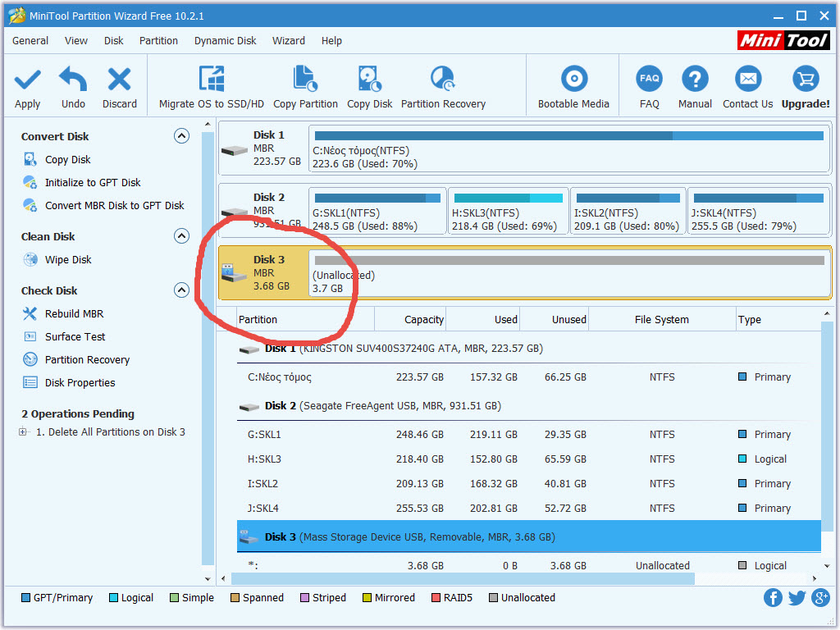Open the Partition menu
This screenshot has width=840, height=630.
coord(158,40)
